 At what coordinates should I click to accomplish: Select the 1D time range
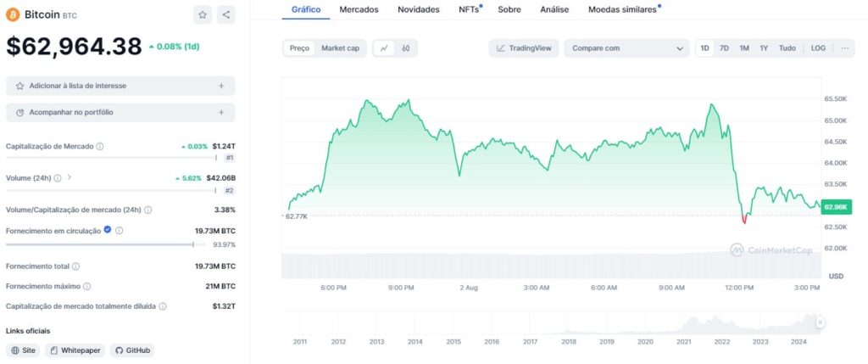point(704,48)
